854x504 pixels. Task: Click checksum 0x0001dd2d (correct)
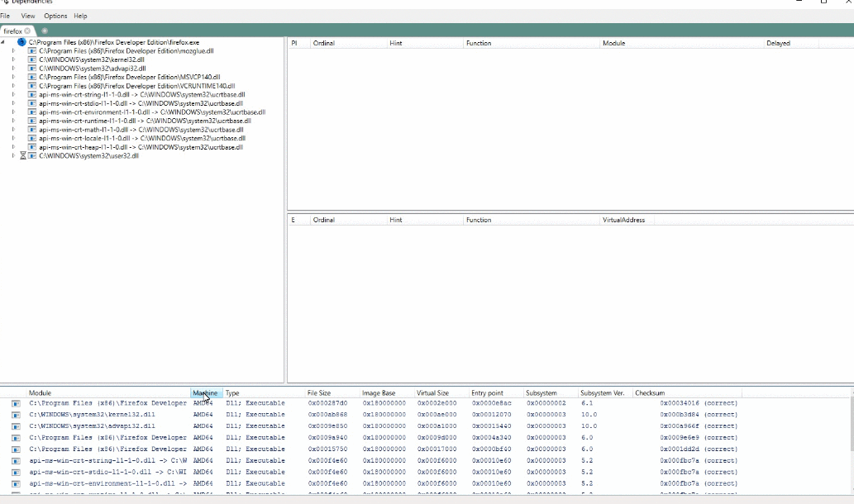[x=699, y=449]
